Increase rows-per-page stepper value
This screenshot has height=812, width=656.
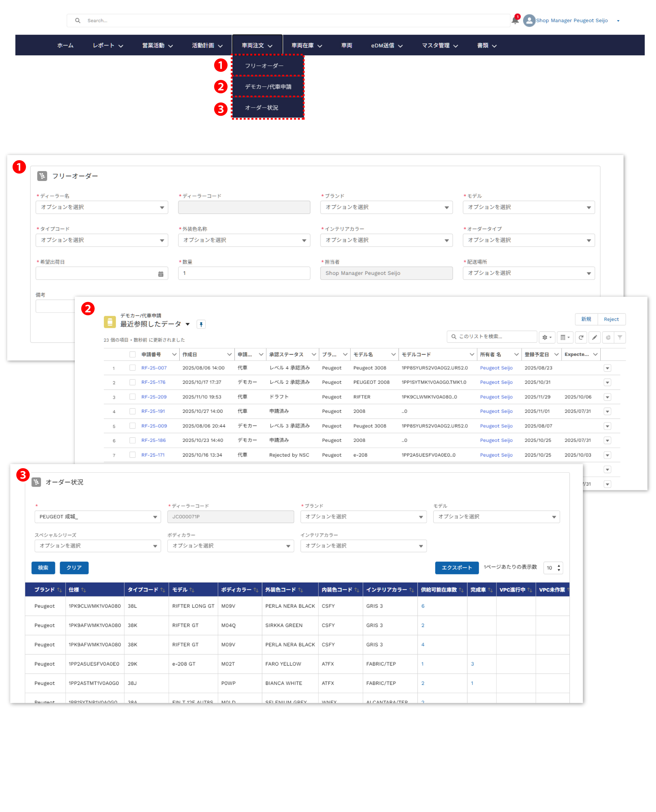[x=559, y=565]
